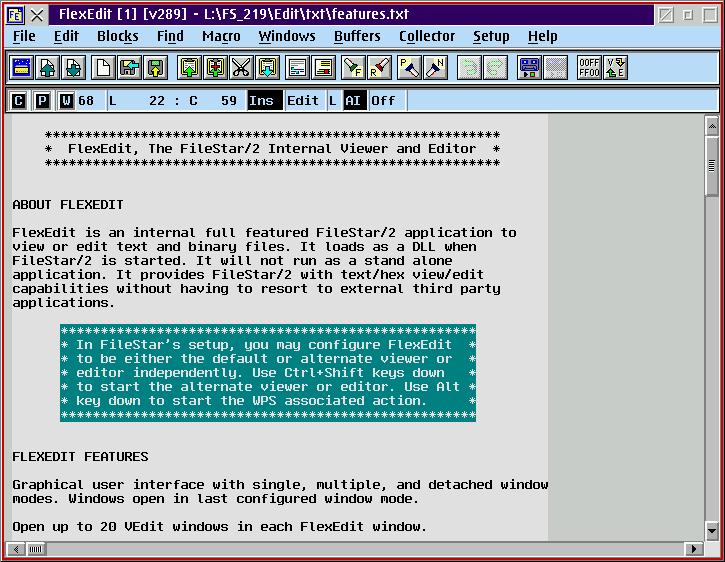Click the vertical scrollbar thumb
725x562 pixels.
[x=712, y=166]
